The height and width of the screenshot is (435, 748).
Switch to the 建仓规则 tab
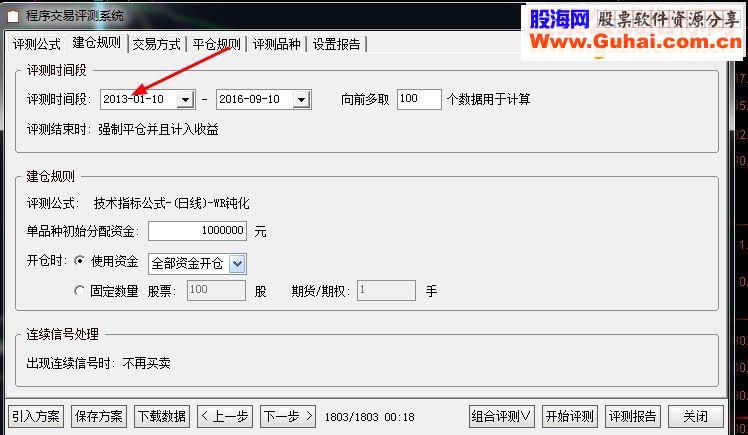point(96,43)
